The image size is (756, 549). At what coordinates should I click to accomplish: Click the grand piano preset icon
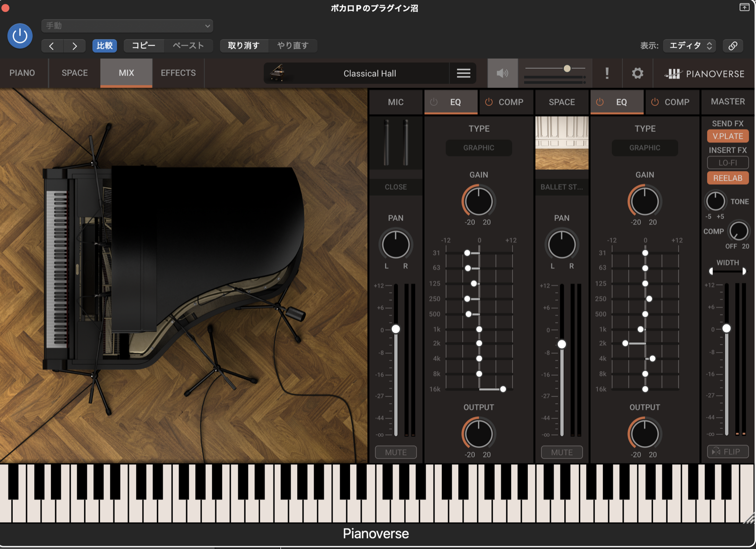click(277, 73)
